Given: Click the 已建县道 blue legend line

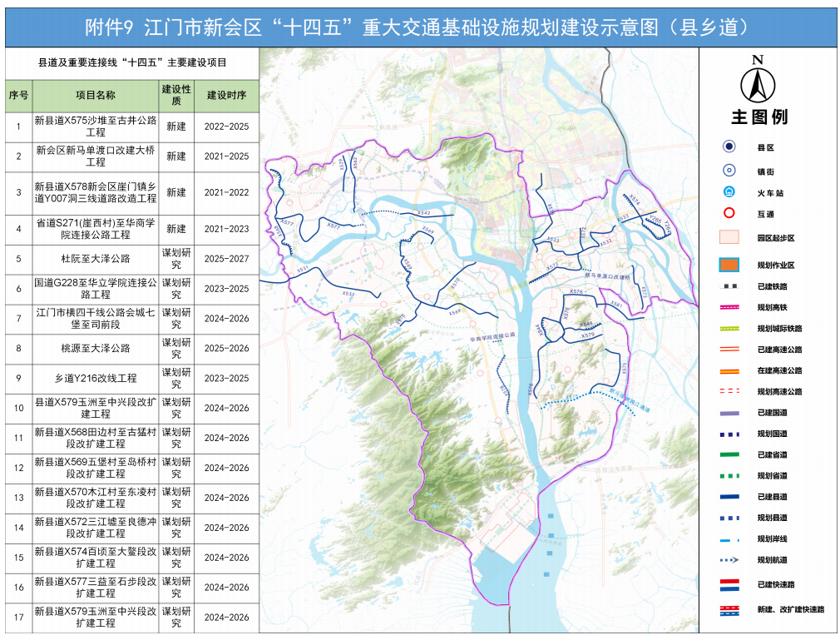Looking at the screenshot, I should coord(729,497).
